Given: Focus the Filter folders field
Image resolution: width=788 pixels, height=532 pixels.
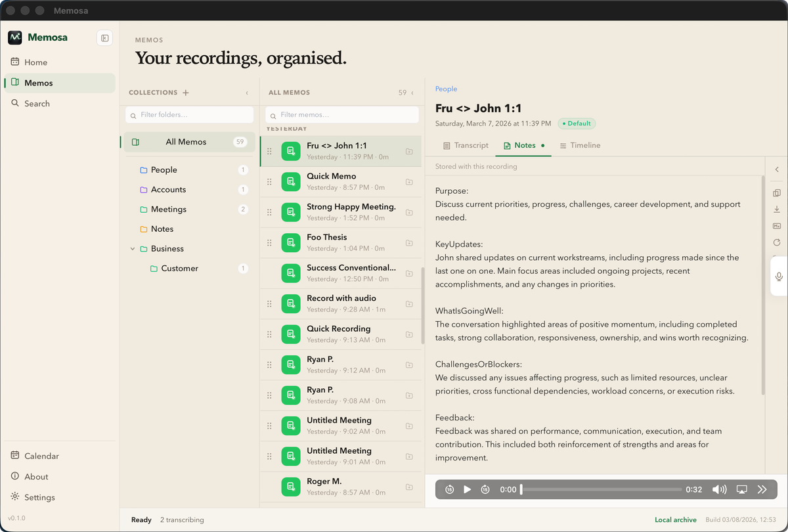Looking at the screenshot, I should [189, 115].
